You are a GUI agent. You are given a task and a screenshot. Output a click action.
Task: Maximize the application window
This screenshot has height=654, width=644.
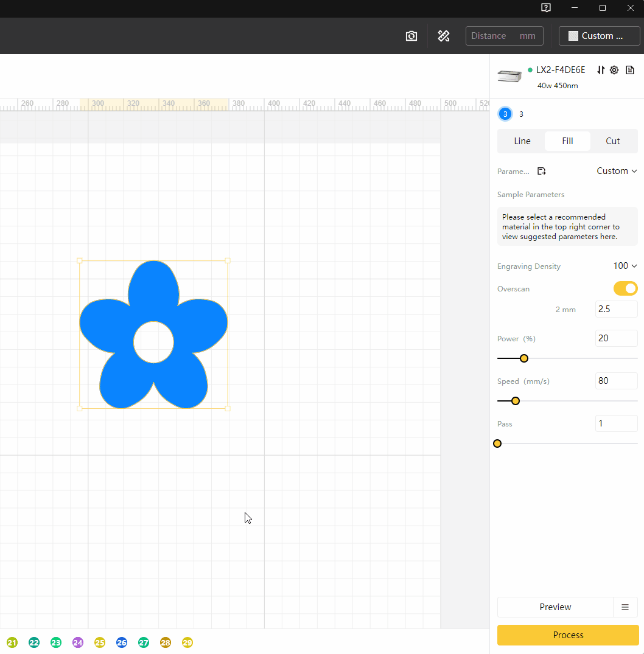tap(602, 7)
